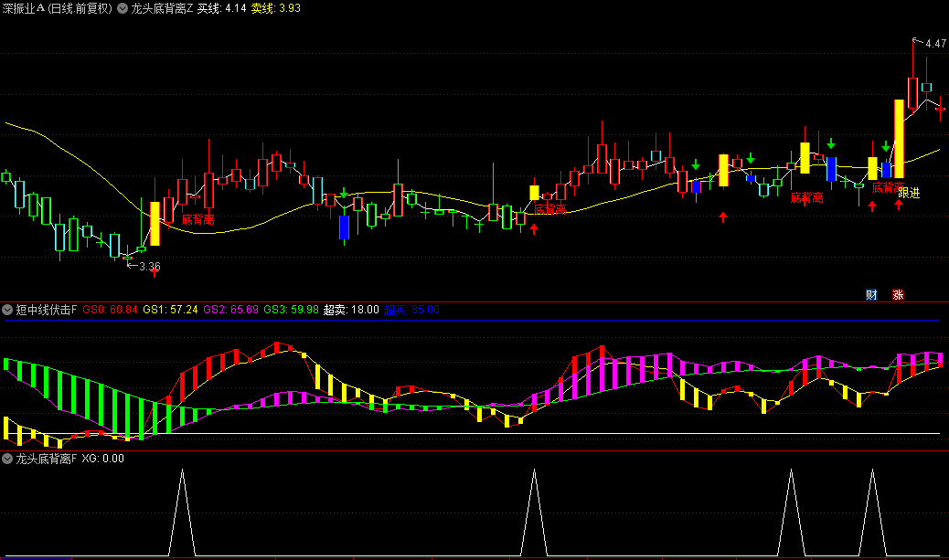
Task: Select the 日线 前复权 period label
Action: pos(80,8)
